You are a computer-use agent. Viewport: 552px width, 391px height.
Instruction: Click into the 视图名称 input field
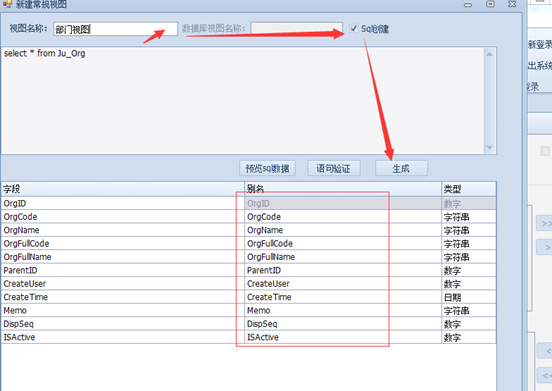(115, 29)
